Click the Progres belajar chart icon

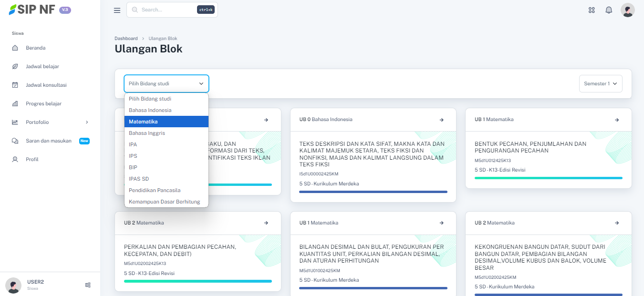coord(15,103)
